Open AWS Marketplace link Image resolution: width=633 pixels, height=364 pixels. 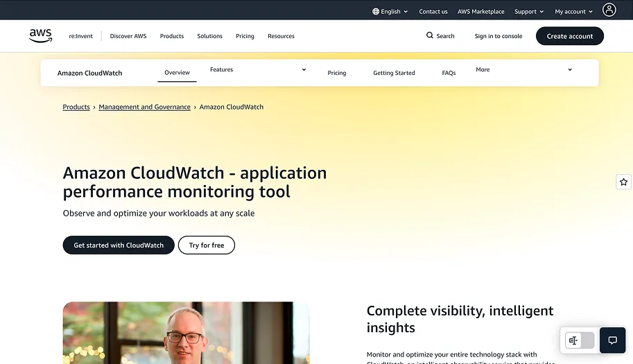[x=480, y=11]
